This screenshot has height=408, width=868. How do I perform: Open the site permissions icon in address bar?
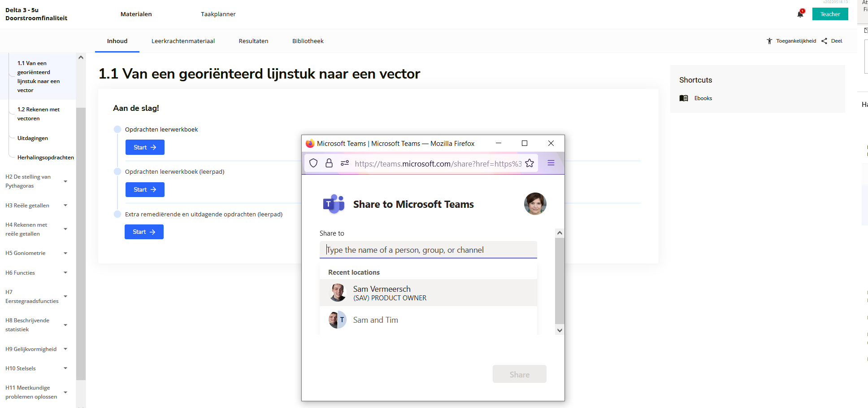(344, 163)
